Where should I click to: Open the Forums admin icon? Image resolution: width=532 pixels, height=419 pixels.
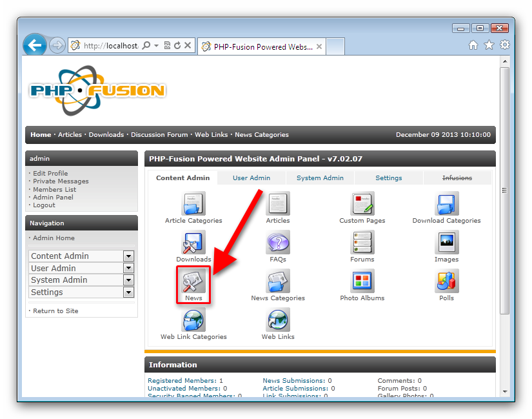pos(362,243)
